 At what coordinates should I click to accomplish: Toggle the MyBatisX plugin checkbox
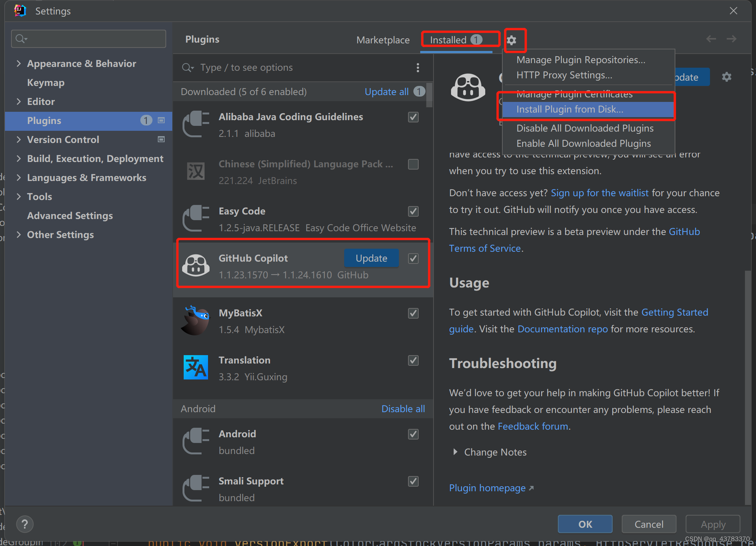[413, 313]
